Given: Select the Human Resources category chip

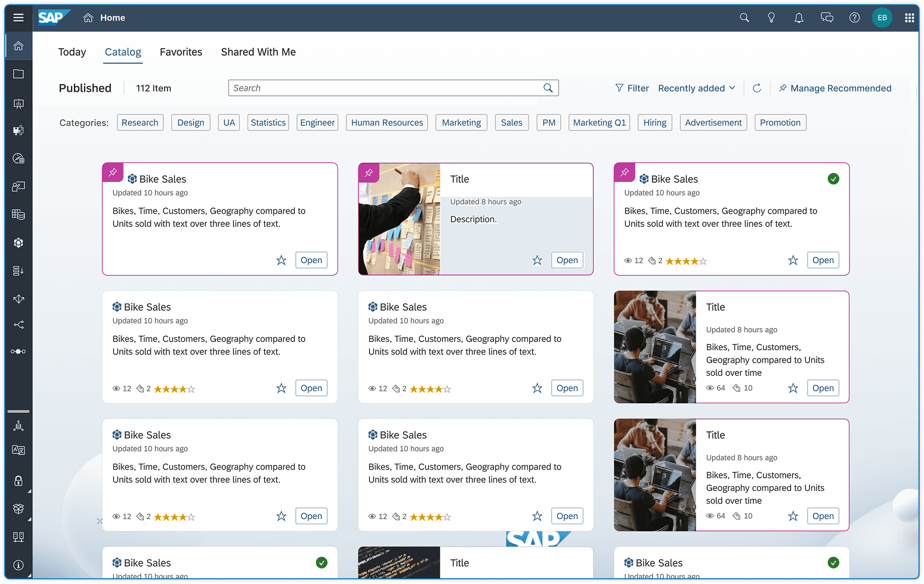Looking at the screenshot, I should click(387, 122).
